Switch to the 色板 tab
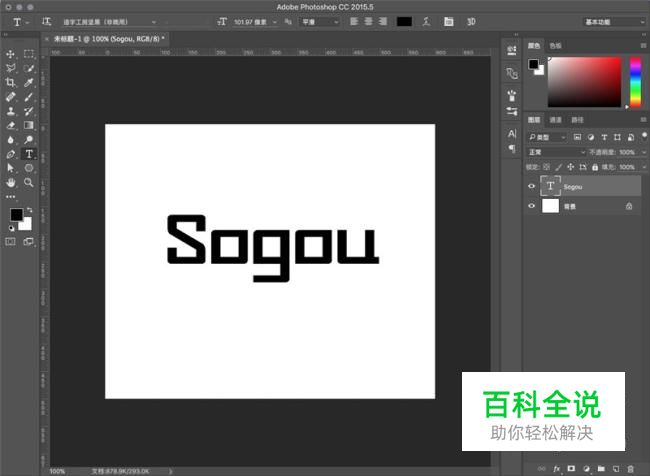 point(555,45)
